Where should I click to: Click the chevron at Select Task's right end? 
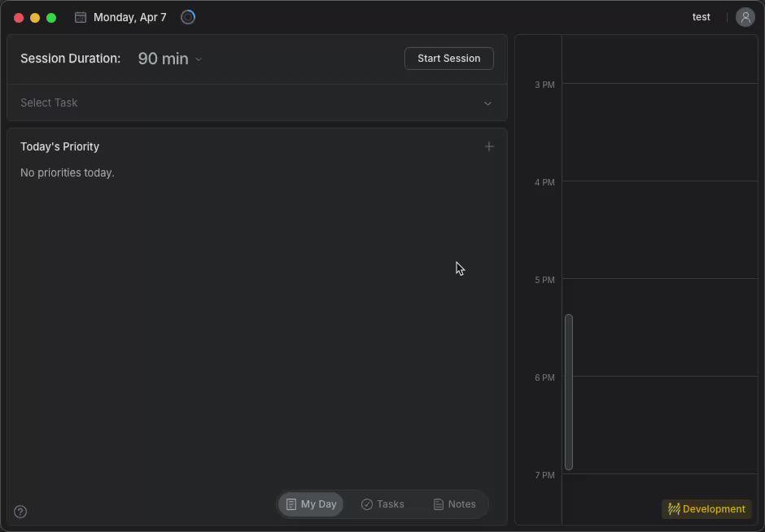coord(487,103)
